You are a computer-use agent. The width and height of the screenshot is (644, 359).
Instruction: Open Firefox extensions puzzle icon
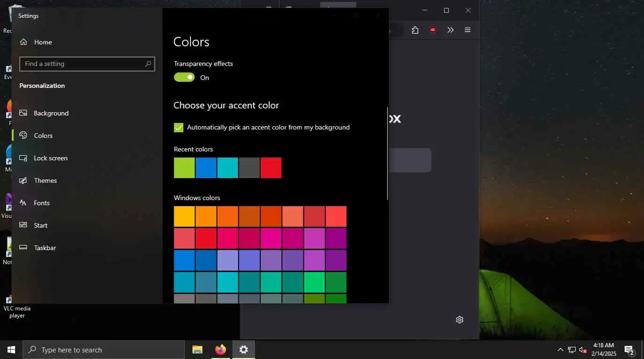415,30
